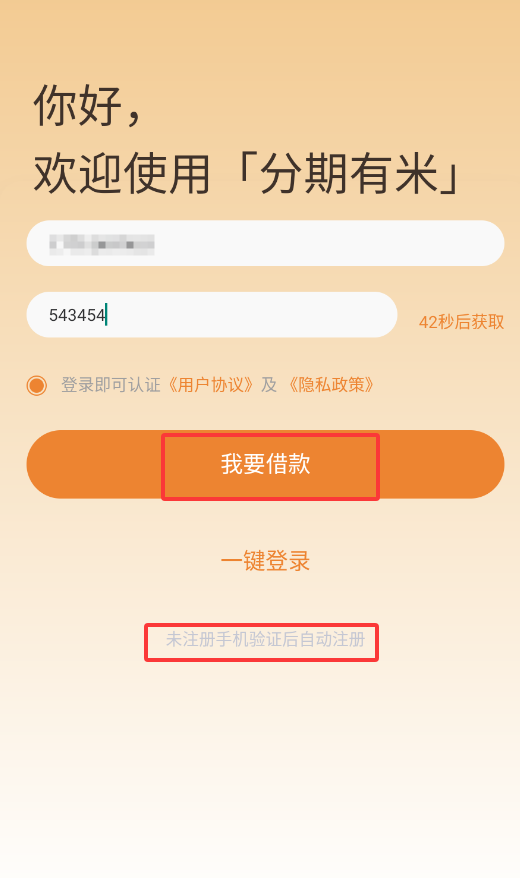Click empty area of verification code field

[252, 315]
